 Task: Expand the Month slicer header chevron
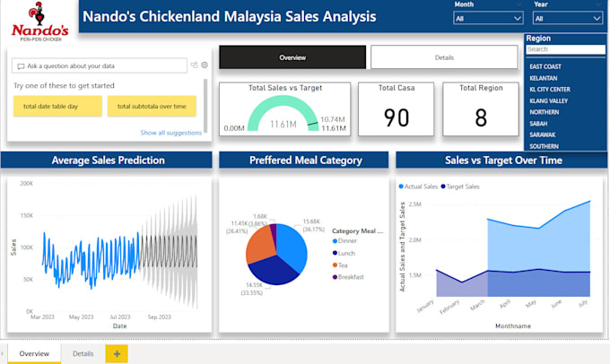click(519, 4)
